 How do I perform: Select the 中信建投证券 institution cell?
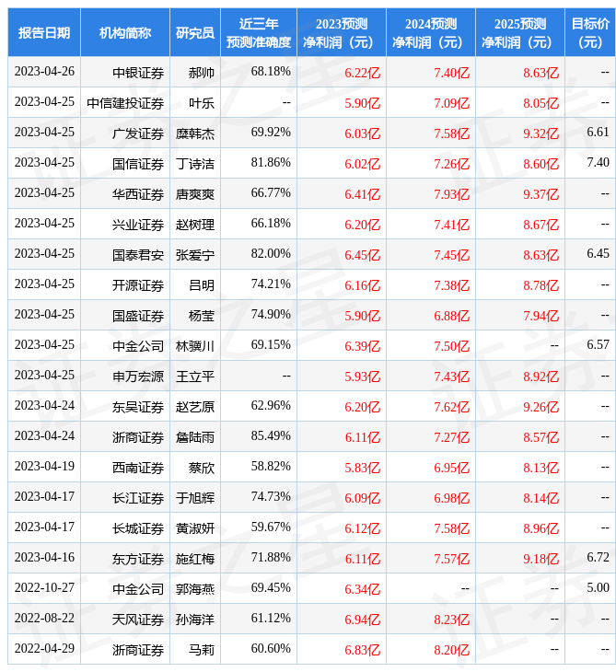(125, 102)
